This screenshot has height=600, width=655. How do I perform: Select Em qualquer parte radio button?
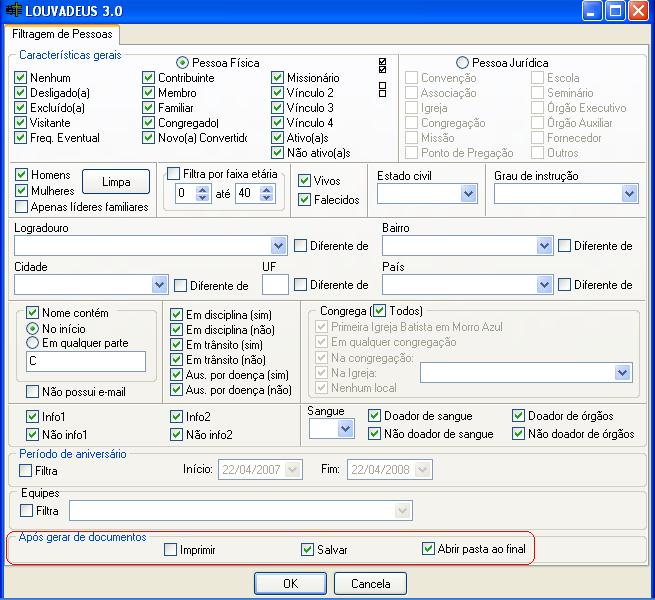[x=32, y=343]
